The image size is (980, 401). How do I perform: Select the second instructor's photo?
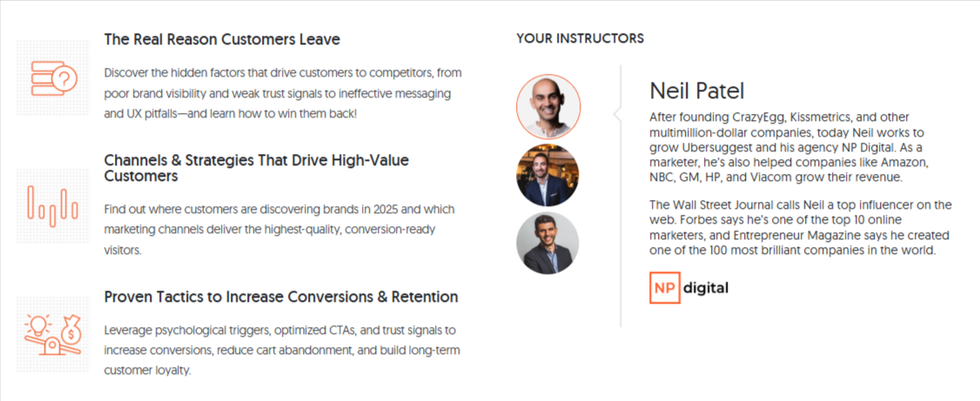tap(547, 176)
